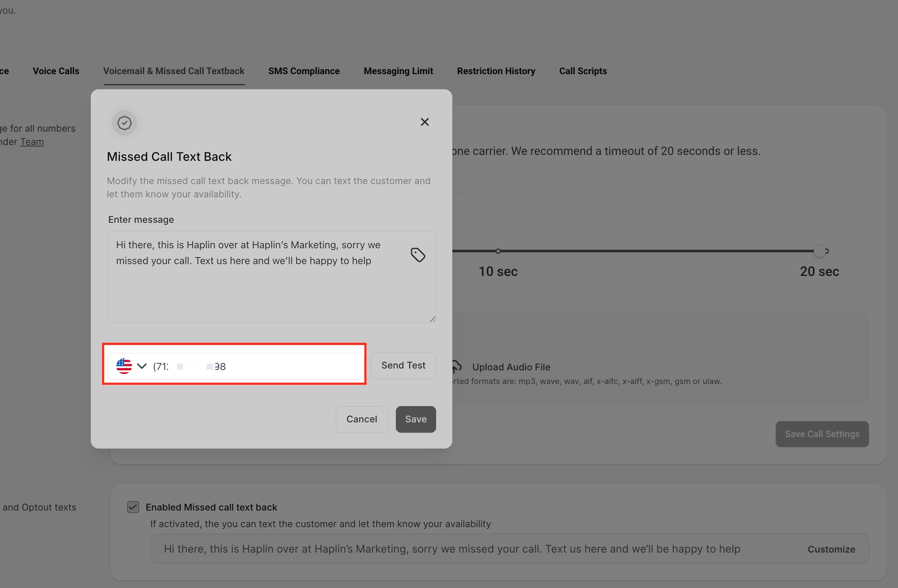Open the Team link in sidebar text

coord(32,142)
